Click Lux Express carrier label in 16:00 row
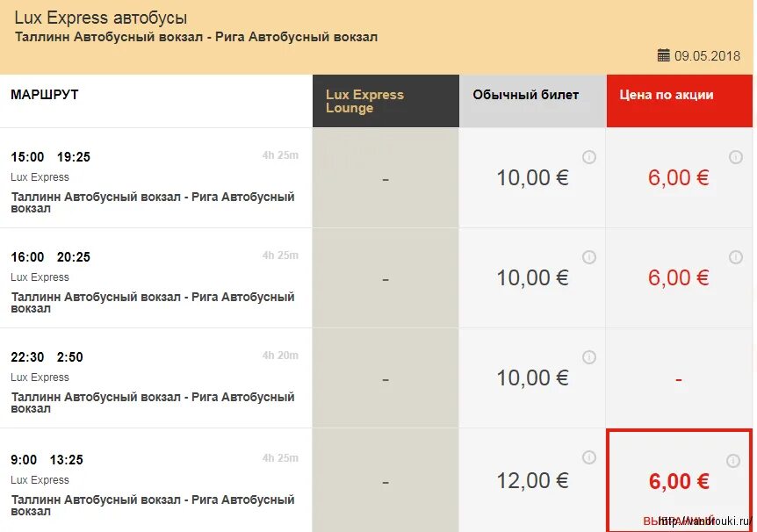This screenshot has height=532, width=757. (40, 277)
